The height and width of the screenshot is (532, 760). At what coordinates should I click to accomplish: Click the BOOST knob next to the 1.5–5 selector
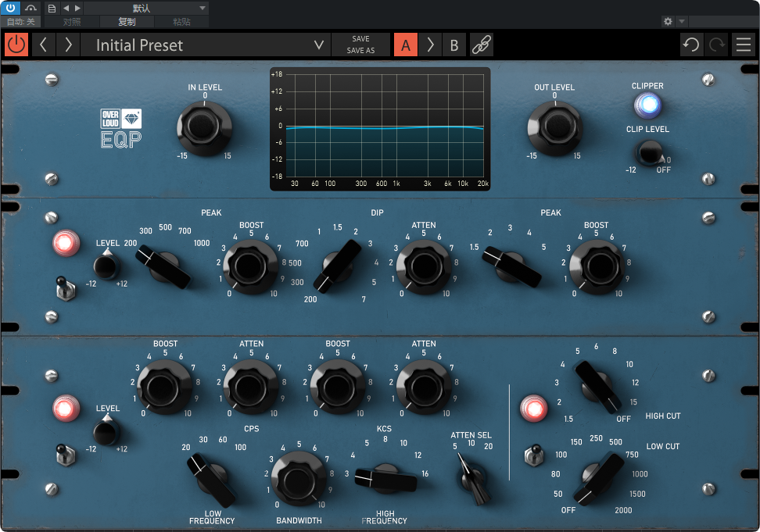[x=597, y=266]
